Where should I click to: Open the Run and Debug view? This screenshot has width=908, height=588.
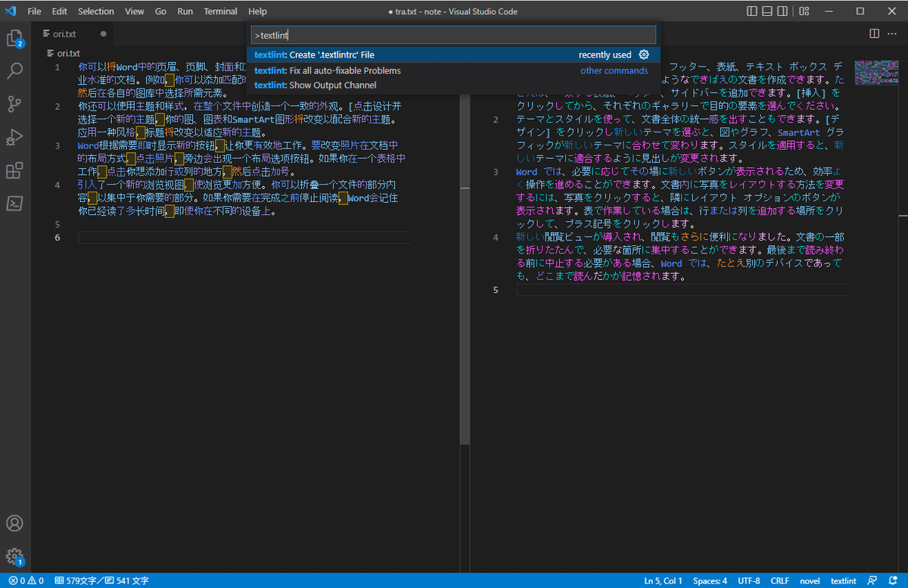14,137
